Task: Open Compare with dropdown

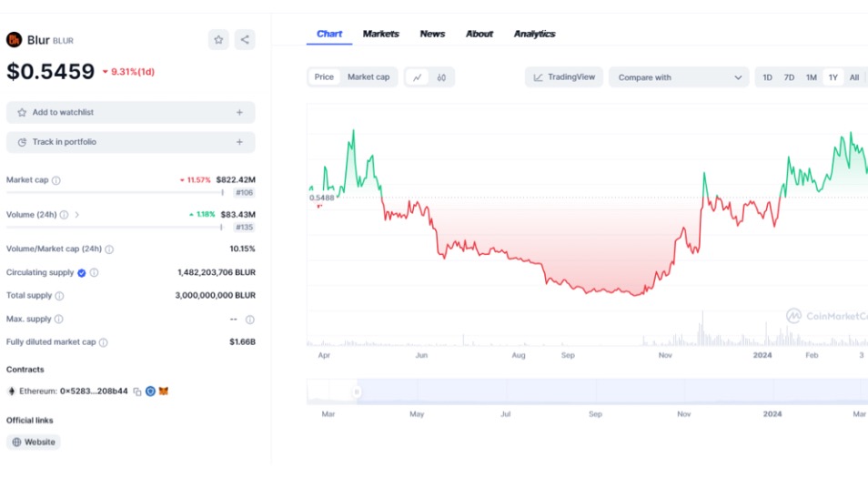Action: [x=680, y=77]
